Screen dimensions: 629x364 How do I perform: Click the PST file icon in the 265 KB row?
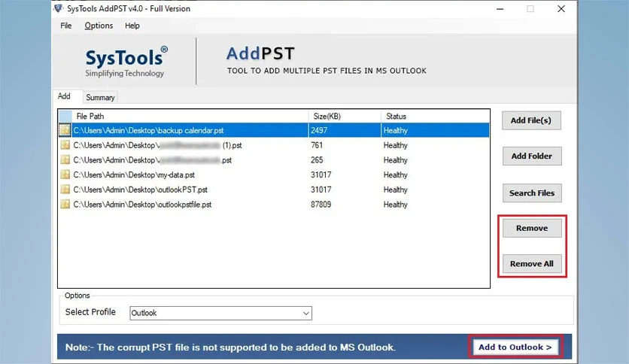coord(65,160)
